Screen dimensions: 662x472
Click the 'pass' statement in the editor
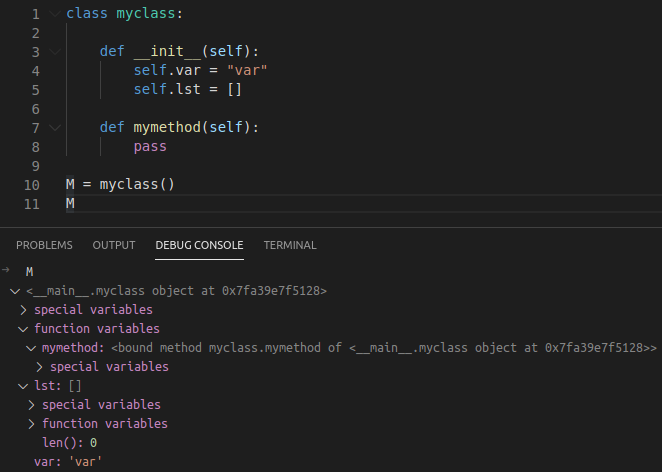pyautogui.click(x=150, y=147)
